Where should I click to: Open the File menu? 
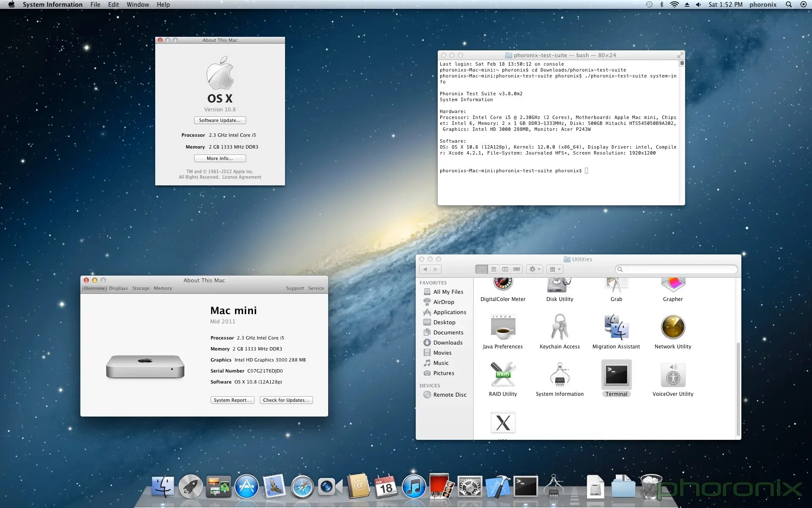(x=95, y=5)
